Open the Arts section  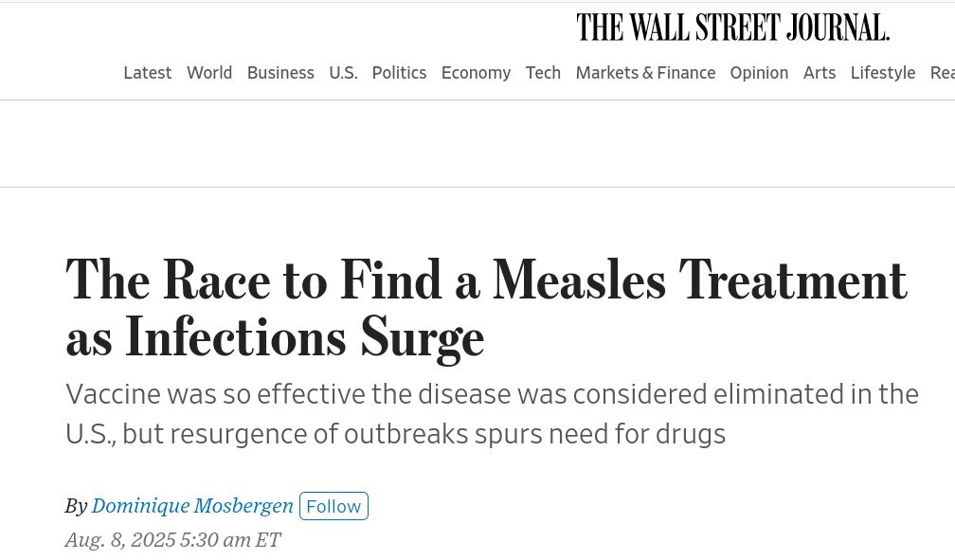[x=820, y=73]
